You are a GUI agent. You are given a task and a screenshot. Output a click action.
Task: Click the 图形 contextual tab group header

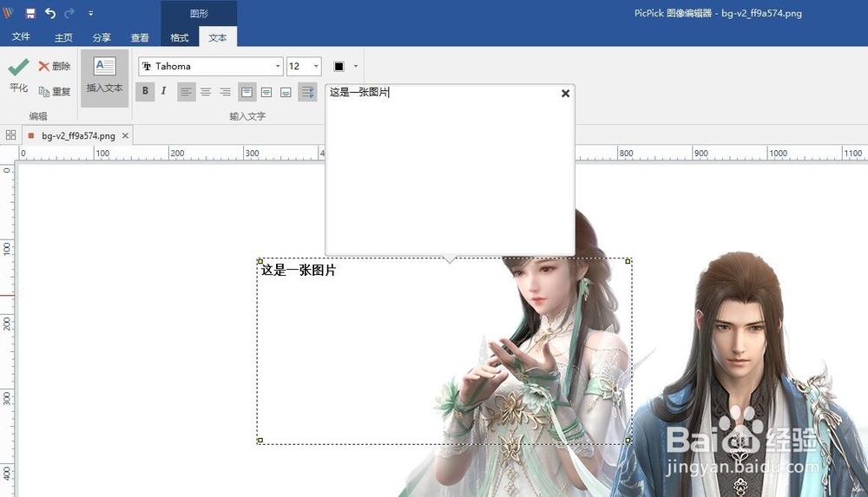pyautogui.click(x=199, y=13)
